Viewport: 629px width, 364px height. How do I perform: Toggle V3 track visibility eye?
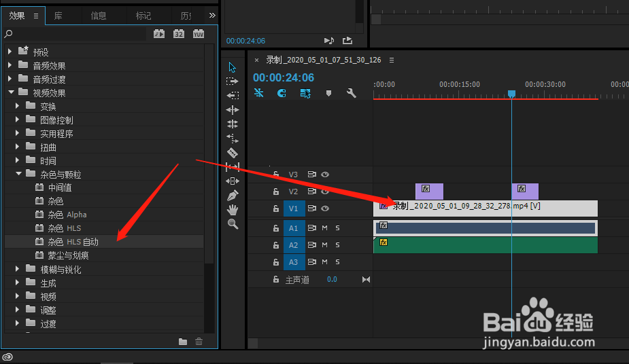pos(325,175)
